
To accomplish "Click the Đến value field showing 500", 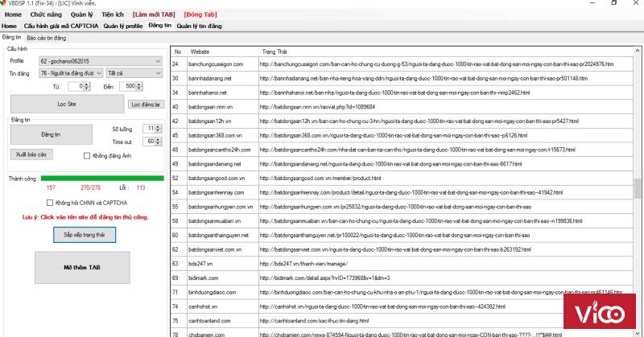I will coord(127,86).
